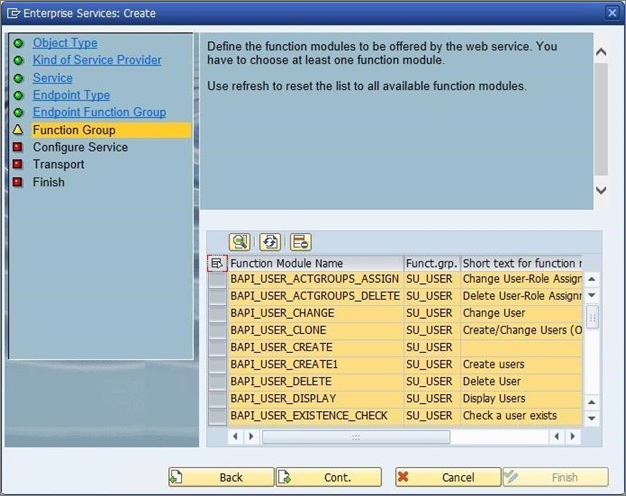This screenshot has width=626, height=496.
Task: Click the Details magnifier icon in table toolbar
Action: (240, 242)
